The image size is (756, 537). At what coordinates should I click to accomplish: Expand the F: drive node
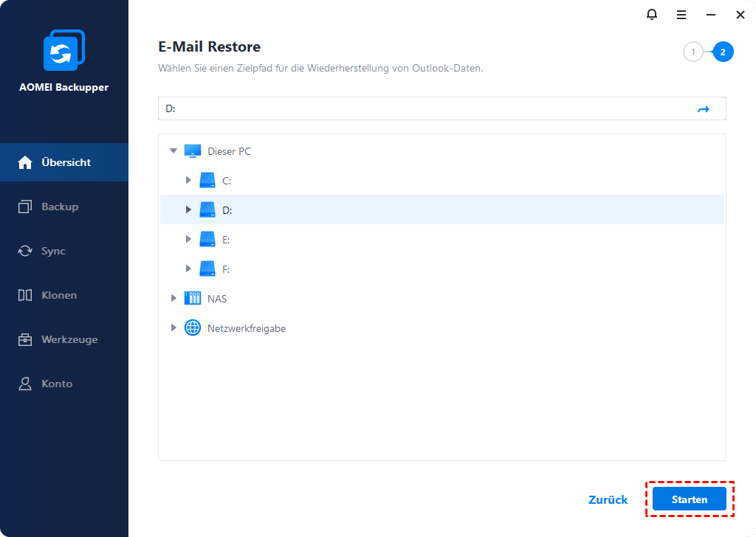188,268
